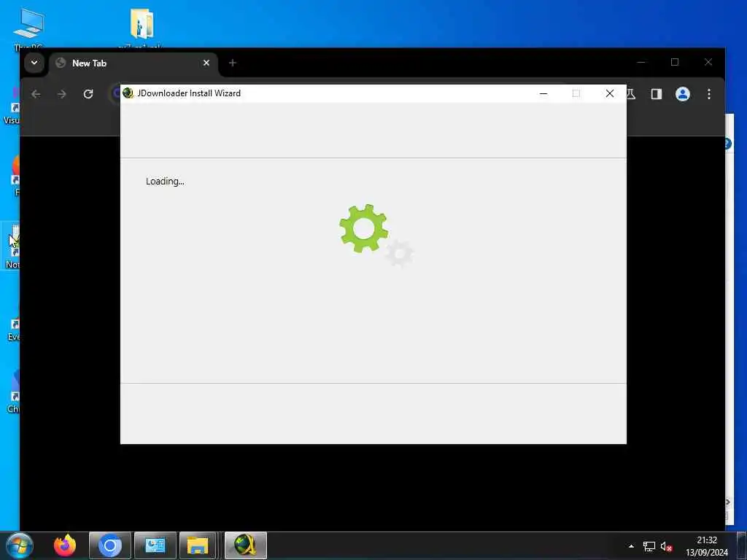747x560 pixels.
Task: Open the network status tray icon
Action: [x=649, y=546]
